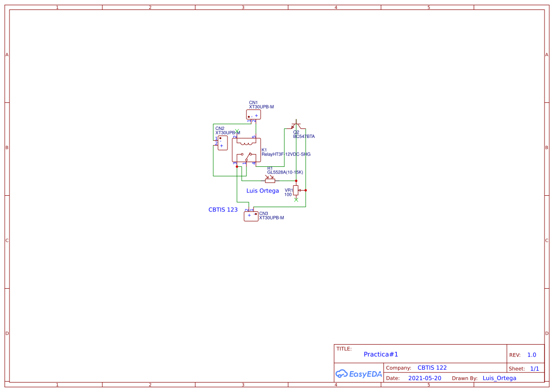Open the Practica#1 title text
The image size is (554, 392).
[381, 354]
